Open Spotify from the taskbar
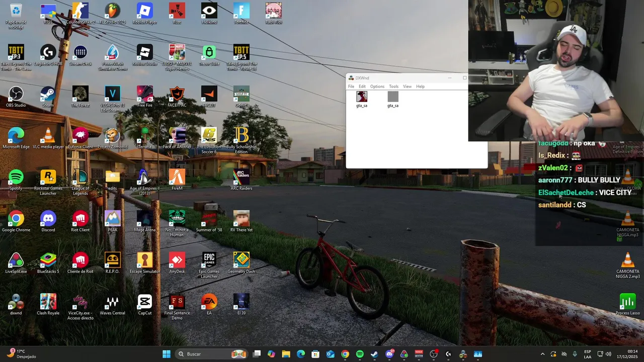Screen dimensions: 644x362 [x=360, y=354]
